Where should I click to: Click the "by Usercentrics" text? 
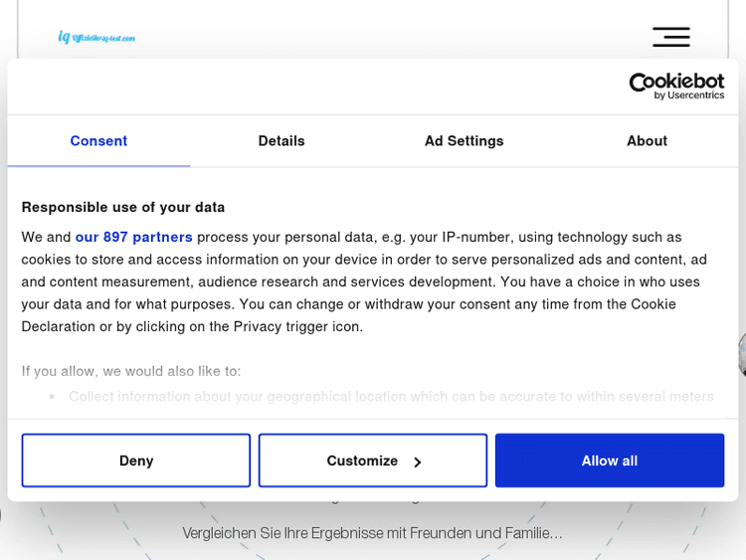coord(689,95)
